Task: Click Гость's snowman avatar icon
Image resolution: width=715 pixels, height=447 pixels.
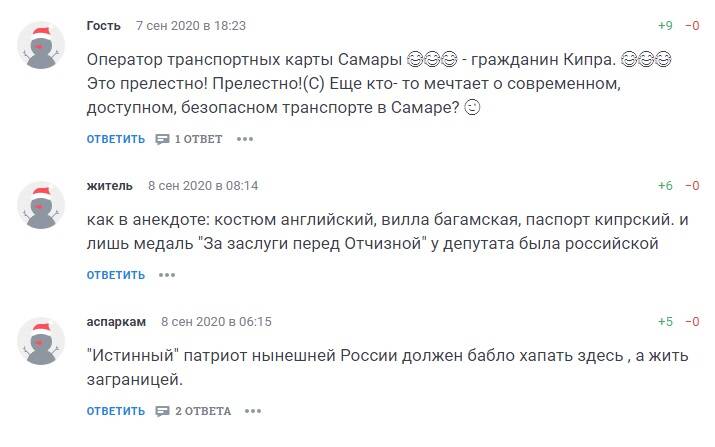Action: (x=41, y=47)
